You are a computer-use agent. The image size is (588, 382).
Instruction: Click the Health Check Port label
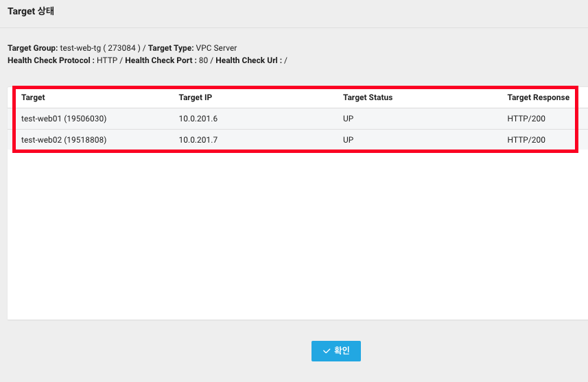(158, 60)
